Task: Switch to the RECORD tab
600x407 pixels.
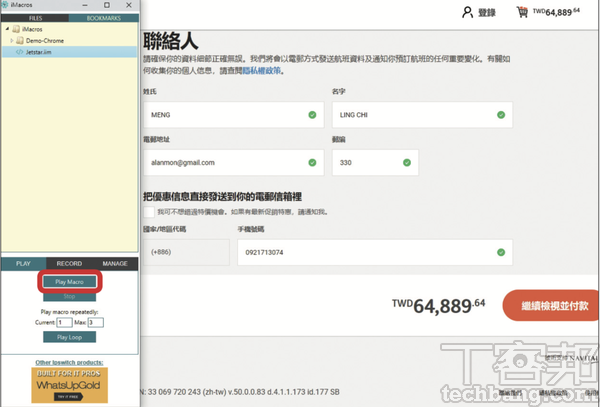Action: (69, 264)
